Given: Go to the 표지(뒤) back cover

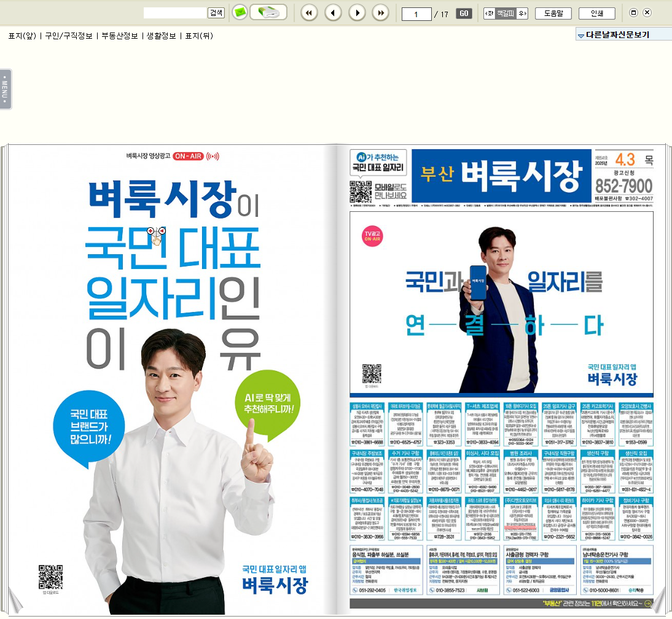Looking at the screenshot, I should click(198, 36).
